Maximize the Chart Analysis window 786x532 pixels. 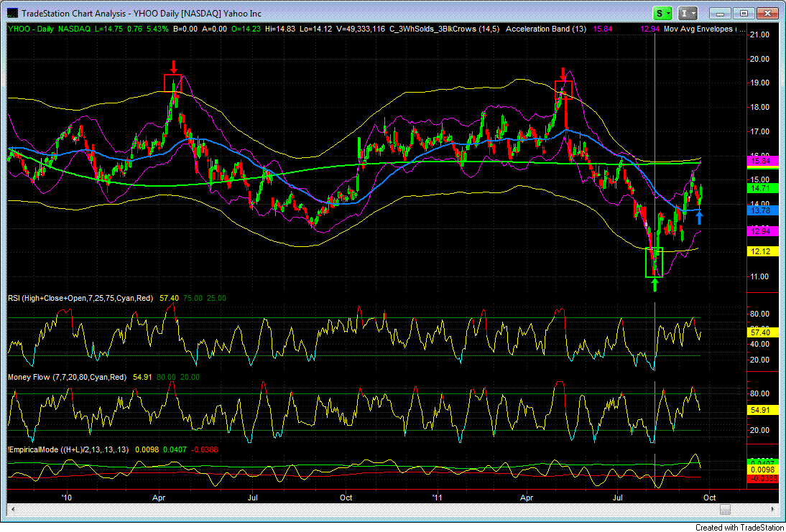[744, 14]
